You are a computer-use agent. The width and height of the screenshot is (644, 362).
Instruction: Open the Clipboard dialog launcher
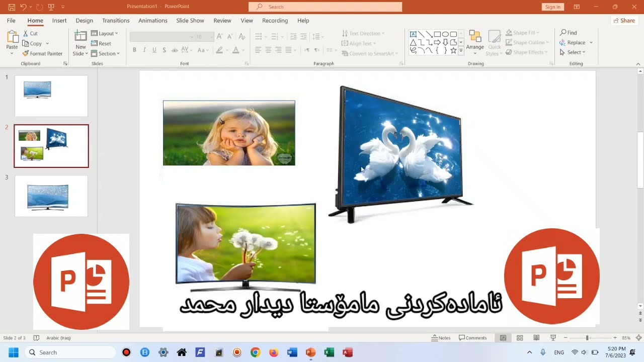click(65, 64)
